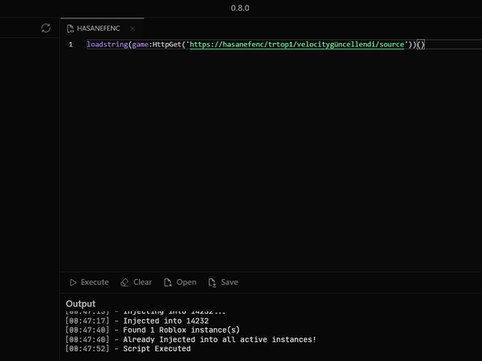Click the Output panel heading
Screen dimensions: 482x361
pos(80,304)
